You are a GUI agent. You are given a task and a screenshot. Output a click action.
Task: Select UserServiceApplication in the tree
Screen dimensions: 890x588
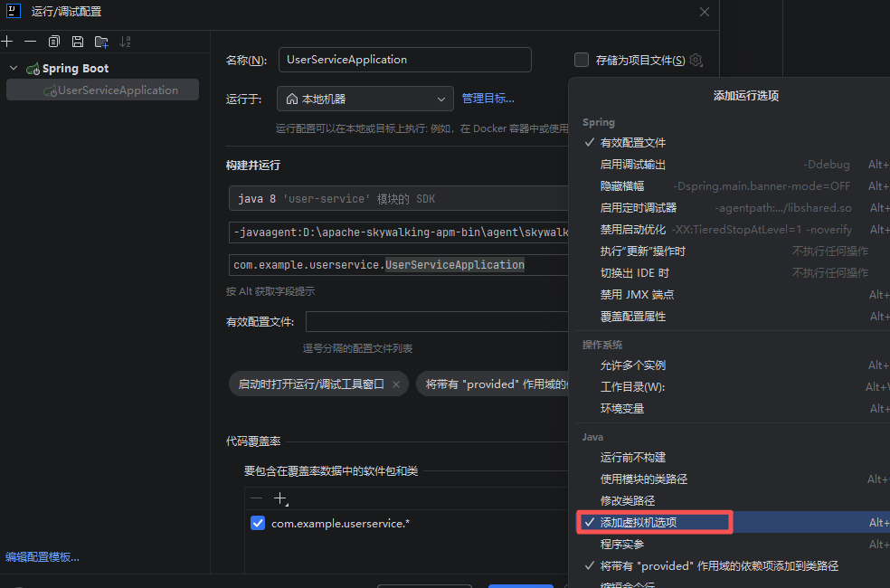103,90
